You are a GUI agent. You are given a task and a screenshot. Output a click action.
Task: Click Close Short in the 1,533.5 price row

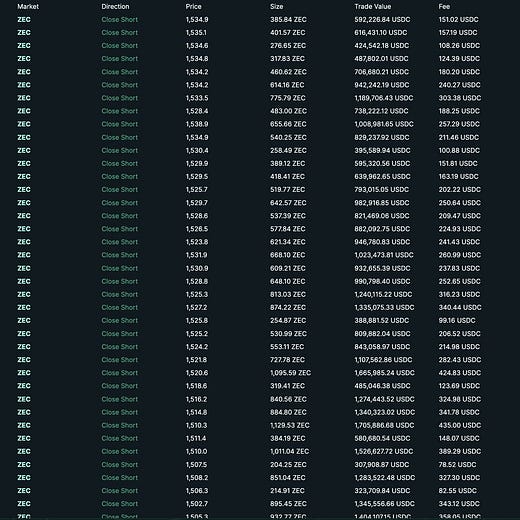coord(120,98)
